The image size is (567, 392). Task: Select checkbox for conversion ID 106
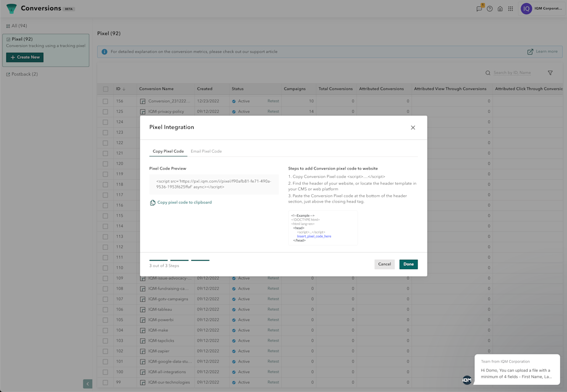click(105, 310)
